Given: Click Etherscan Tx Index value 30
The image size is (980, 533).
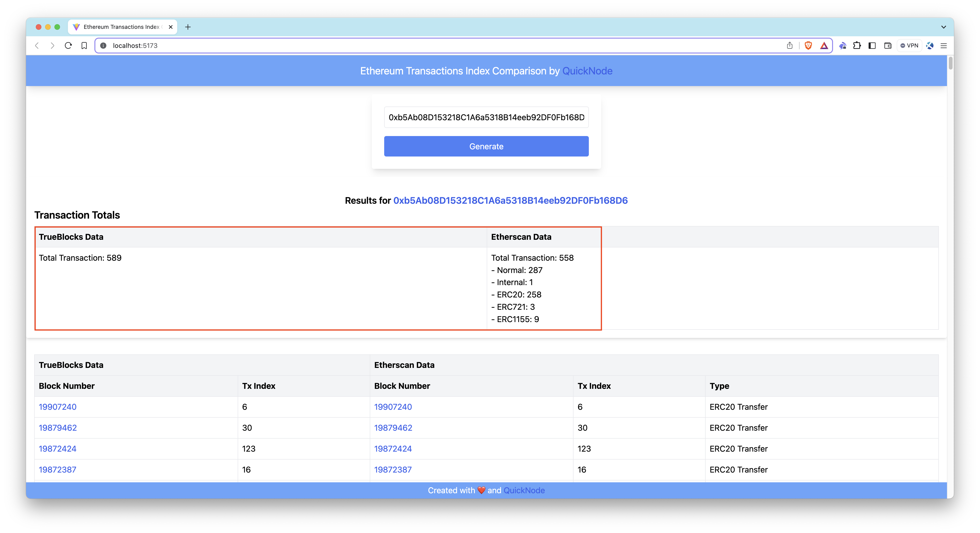Looking at the screenshot, I should tap(582, 428).
